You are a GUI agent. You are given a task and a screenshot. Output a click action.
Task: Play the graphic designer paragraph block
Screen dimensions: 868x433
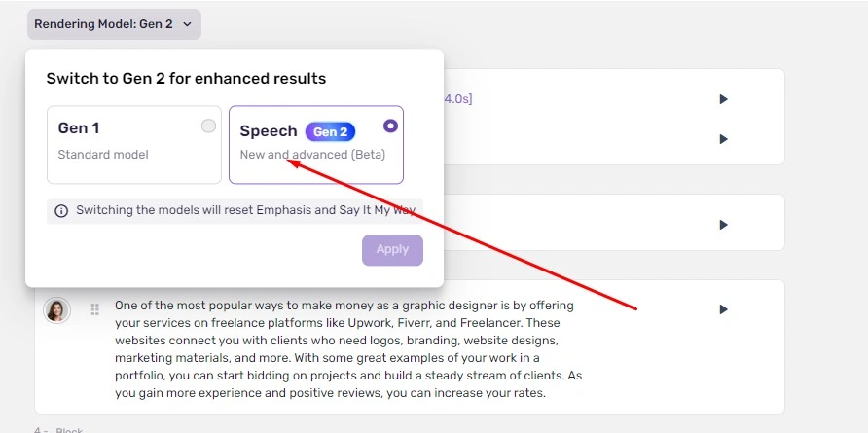point(723,309)
